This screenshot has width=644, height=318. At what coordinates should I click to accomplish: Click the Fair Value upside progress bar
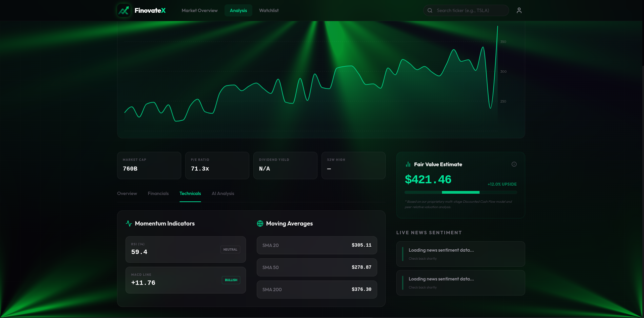(x=460, y=192)
